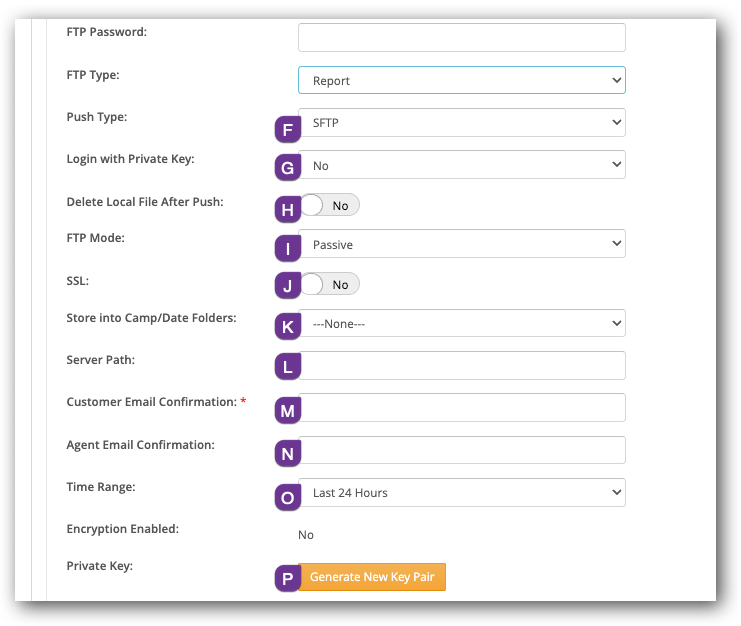
Task: Click the purple L marker badge
Action: point(287,367)
